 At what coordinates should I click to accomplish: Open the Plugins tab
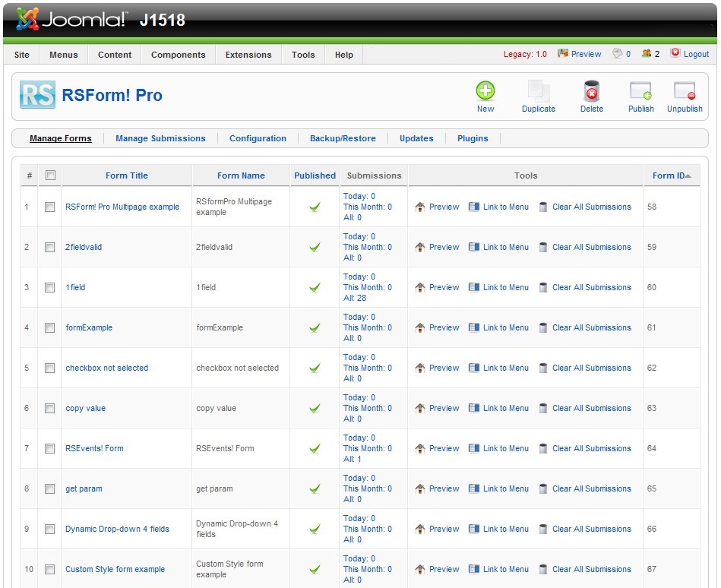point(473,138)
